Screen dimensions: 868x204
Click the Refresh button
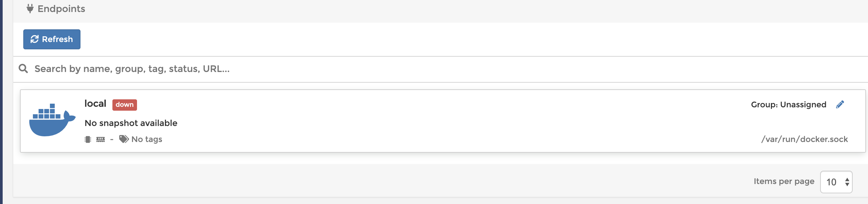click(x=52, y=39)
